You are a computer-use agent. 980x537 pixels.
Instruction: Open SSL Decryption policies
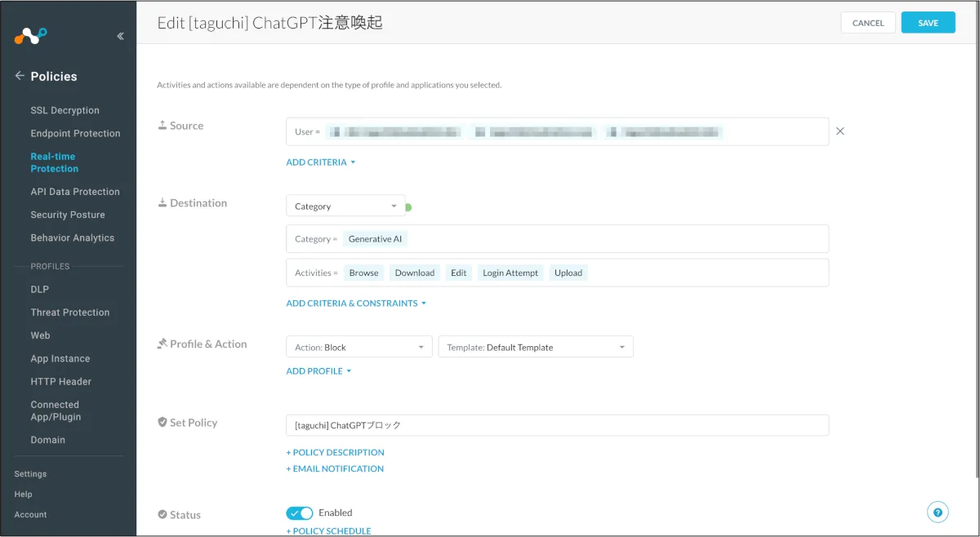pos(65,110)
